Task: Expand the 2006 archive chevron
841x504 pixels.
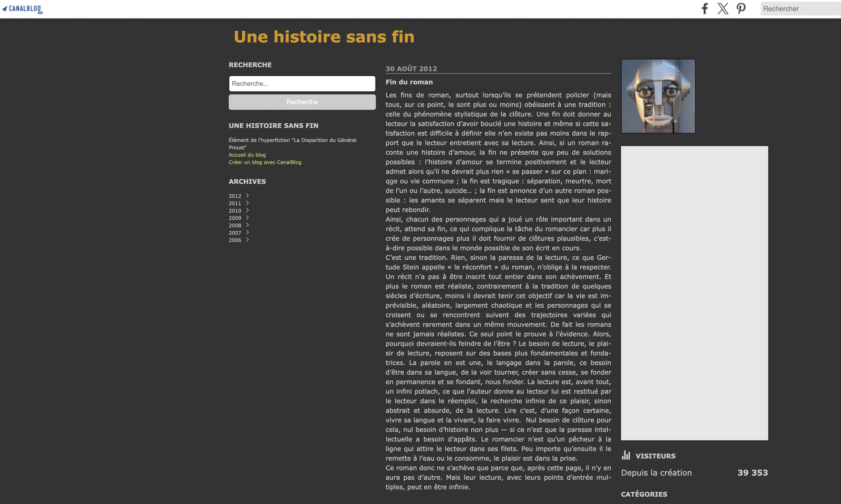Action: (x=248, y=240)
